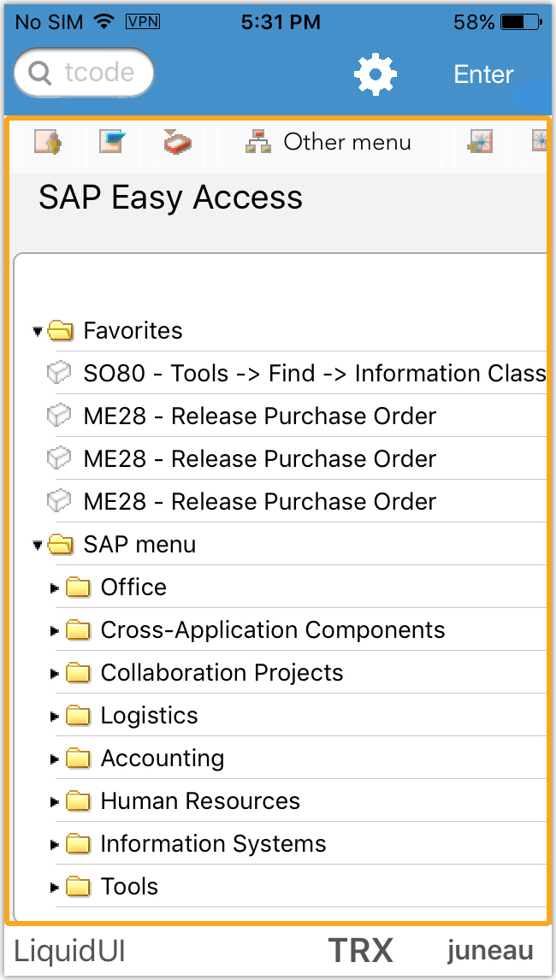
Task: Click the User menu toolbar icon
Action: point(48,142)
